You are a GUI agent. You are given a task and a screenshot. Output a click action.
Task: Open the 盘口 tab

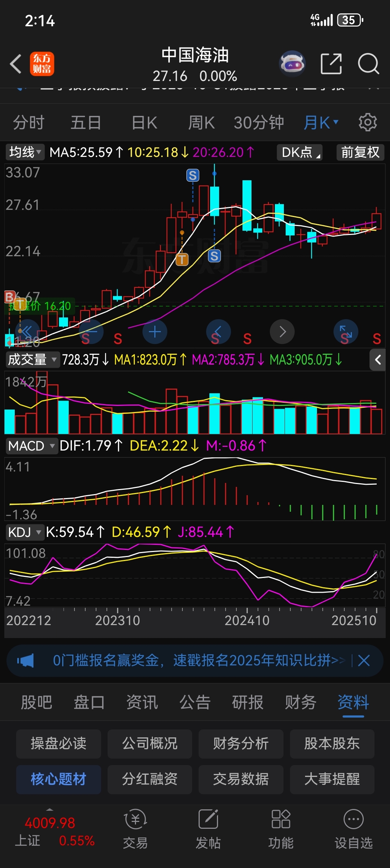coord(89,702)
